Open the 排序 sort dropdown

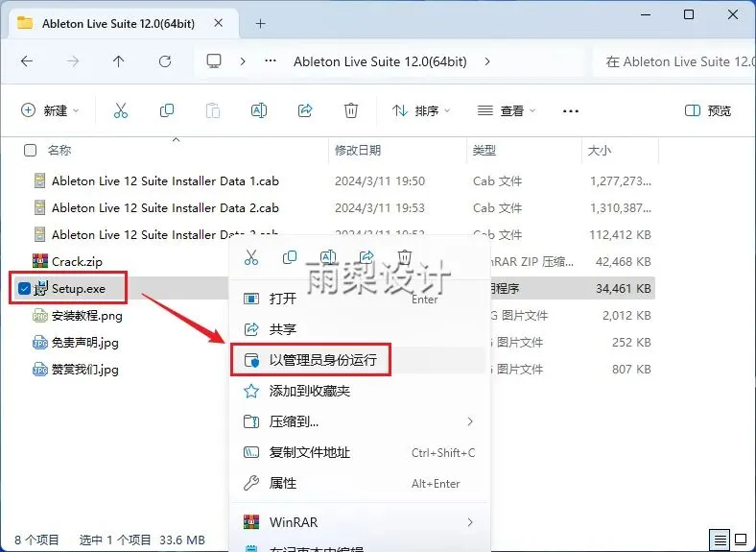421,110
